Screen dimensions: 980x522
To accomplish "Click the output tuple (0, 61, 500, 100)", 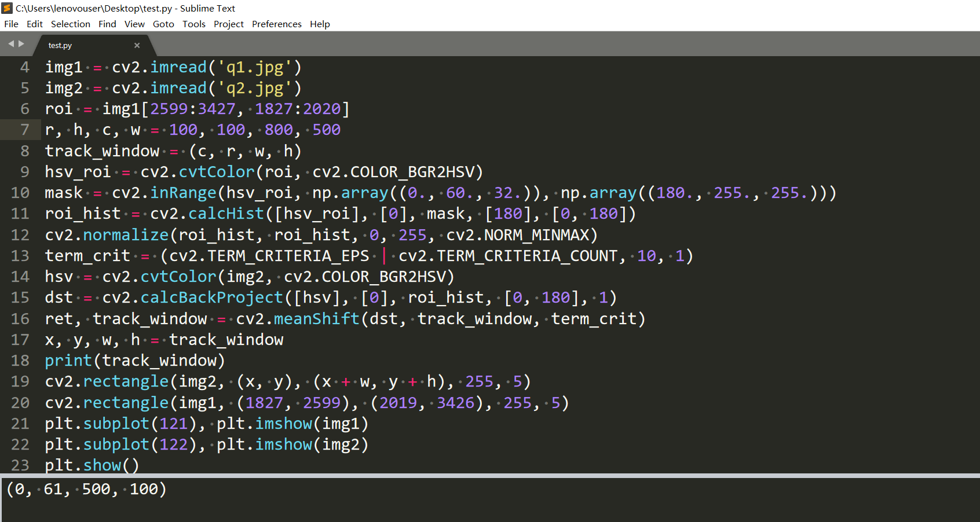I will pos(86,490).
